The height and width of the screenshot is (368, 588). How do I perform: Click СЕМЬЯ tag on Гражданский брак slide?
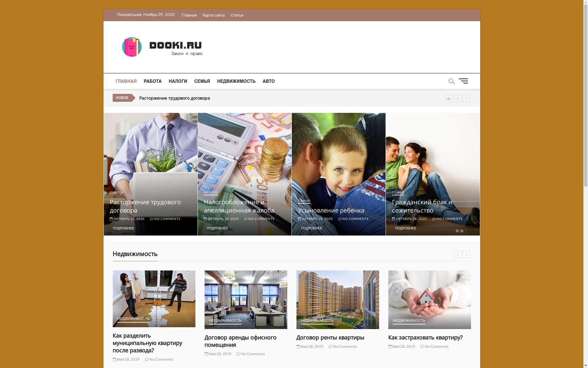398,193
